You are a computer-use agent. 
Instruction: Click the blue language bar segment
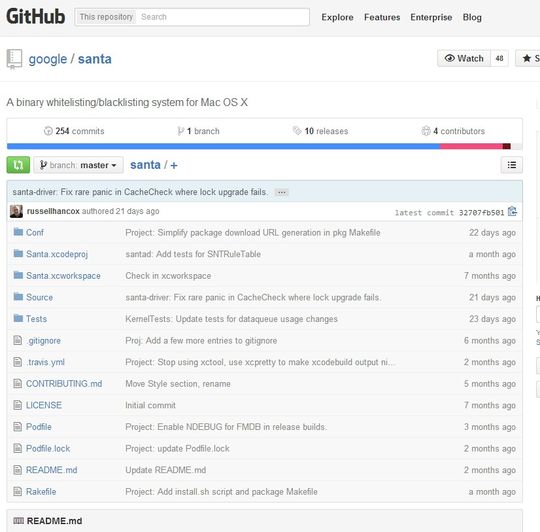click(x=223, y=146)
